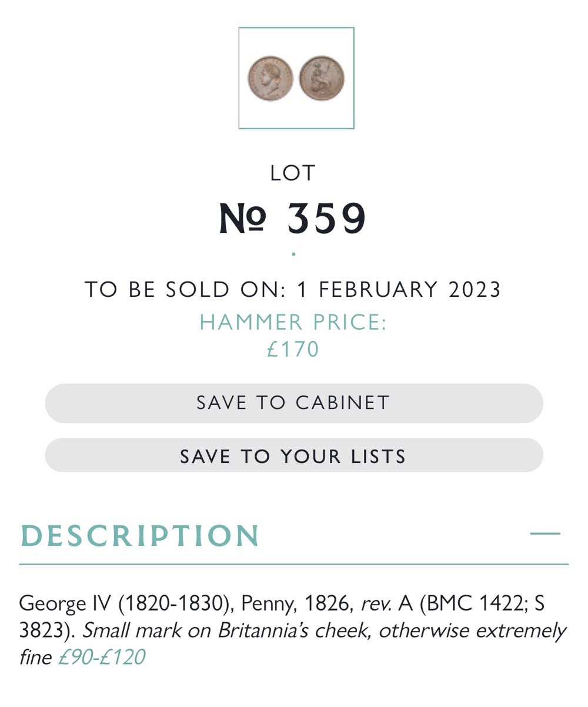Collapse the Description section with minus icon
The image size is (588, 707).
click(545, 534)
